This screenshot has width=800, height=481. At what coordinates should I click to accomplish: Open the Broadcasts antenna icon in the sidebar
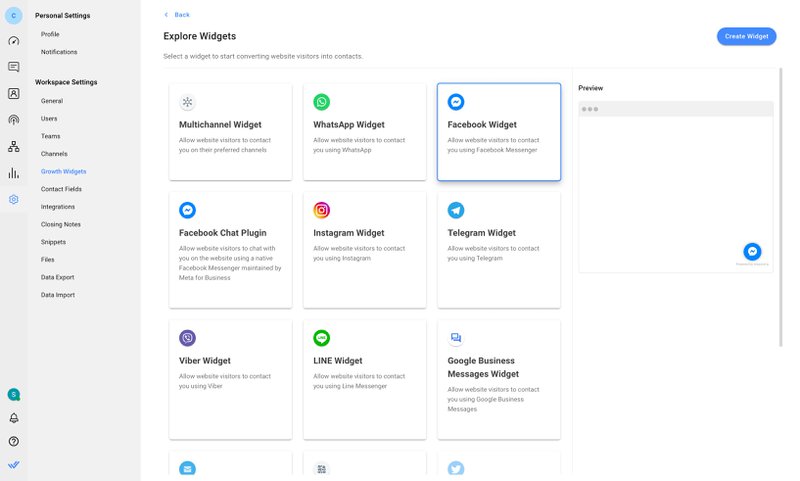pyautogui.click(x=14, y=120)
